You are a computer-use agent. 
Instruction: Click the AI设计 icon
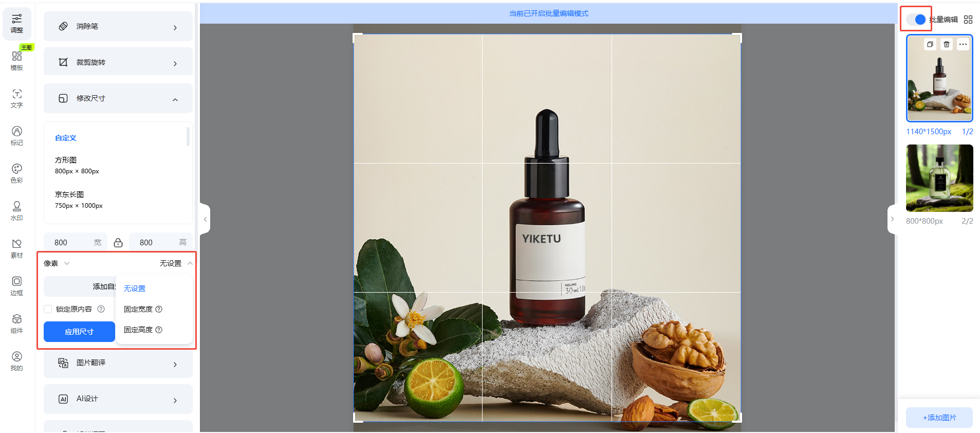(63, 399)
